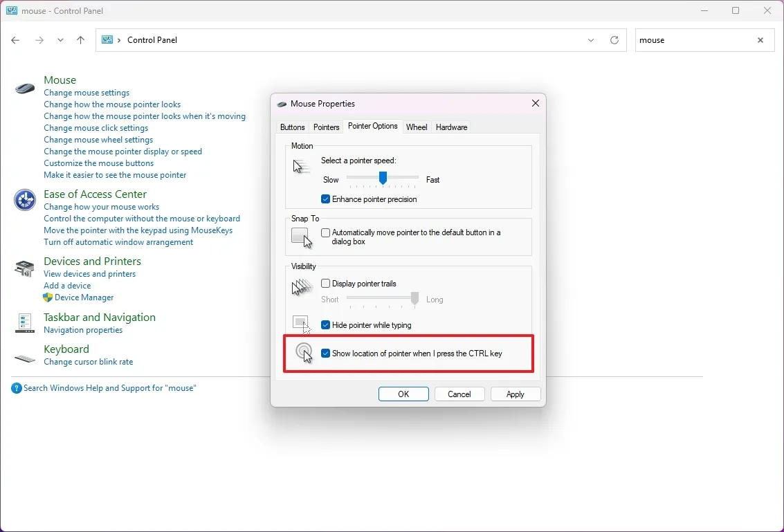Image resolution: width=784 pixels, height=532 pixels.
Task: Click the Taskbar and Navigation icon
Action: 25,322
